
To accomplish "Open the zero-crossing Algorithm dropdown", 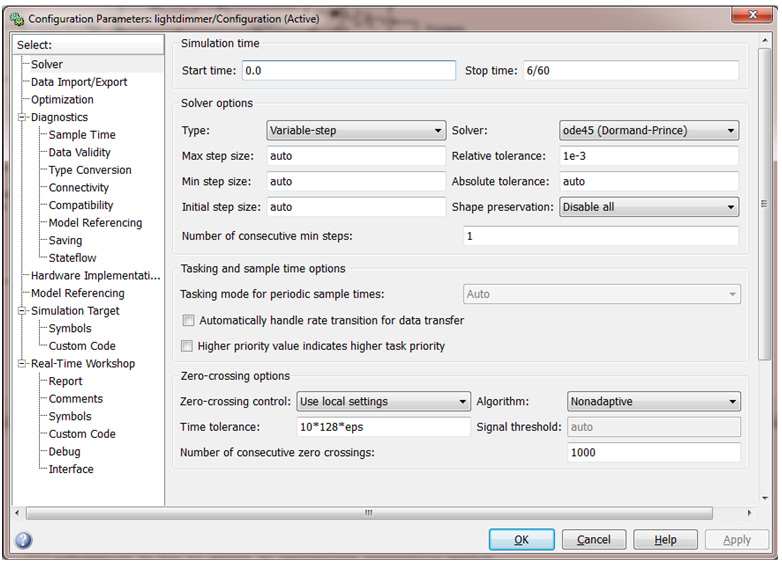I will click(x=653, y=401).
